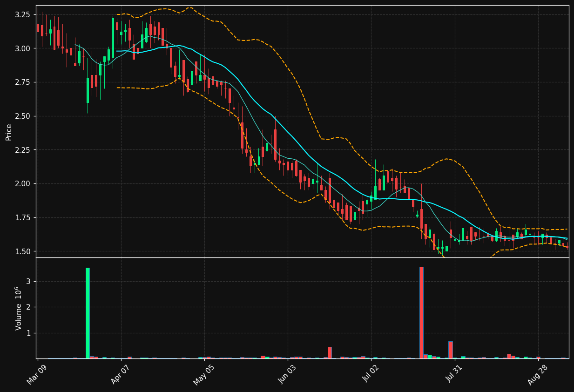This screenshot has height=392, width=574.
Task: Click the volume axis label 1
Action: (29, 333)
